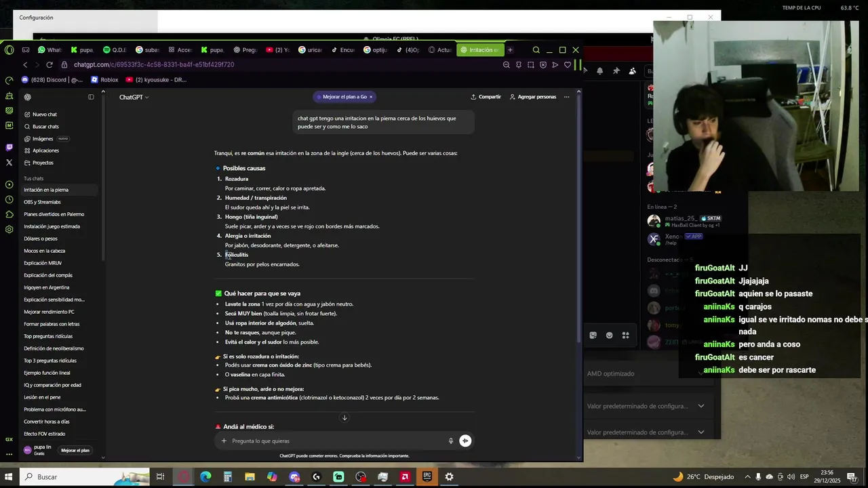Expand the first "Valor predeterminado de configura" dropdown

coord(701,406)
